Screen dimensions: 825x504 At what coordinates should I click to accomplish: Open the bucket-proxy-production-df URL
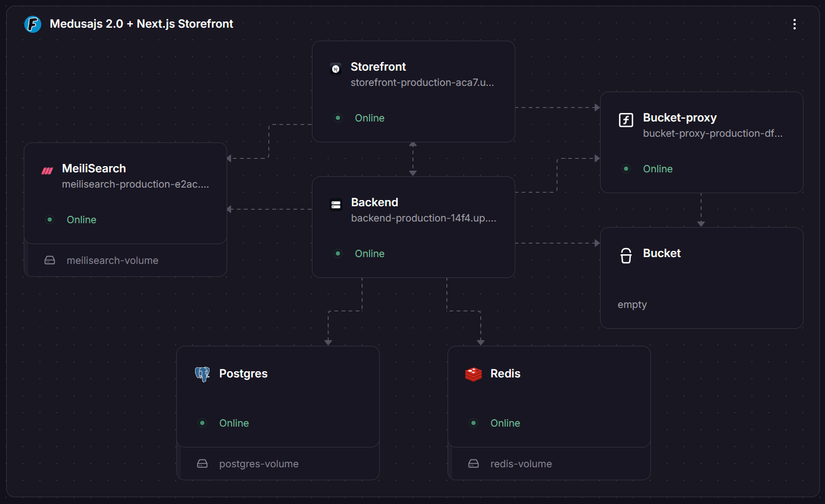pyautogui.click(x=713, y=133)
